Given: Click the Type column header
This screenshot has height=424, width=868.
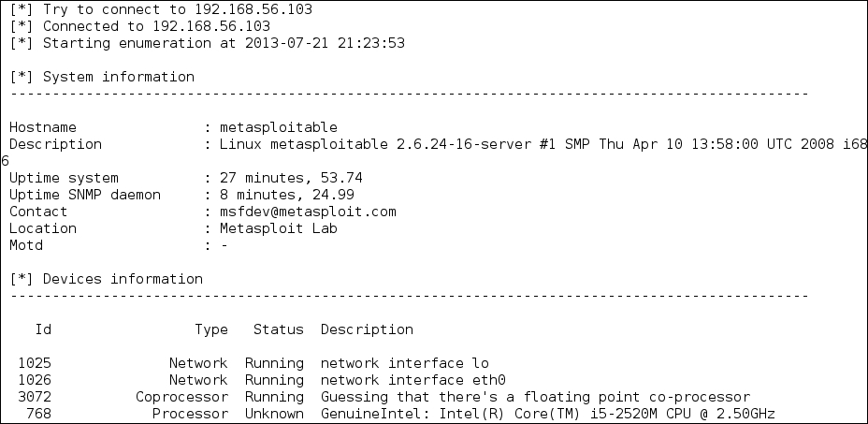Looking at the screenshot, I should 211,329.
